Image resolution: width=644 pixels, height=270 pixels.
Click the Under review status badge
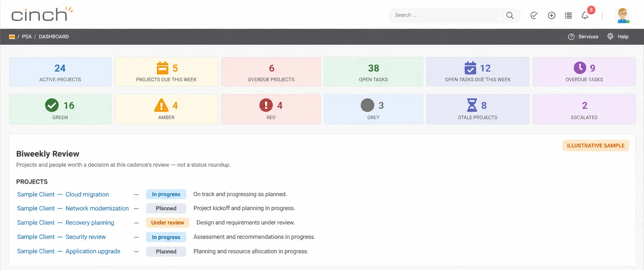(x=168, y=222)
